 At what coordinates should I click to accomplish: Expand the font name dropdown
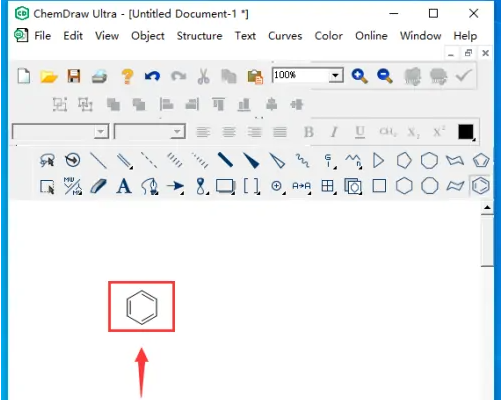point(100,132)
